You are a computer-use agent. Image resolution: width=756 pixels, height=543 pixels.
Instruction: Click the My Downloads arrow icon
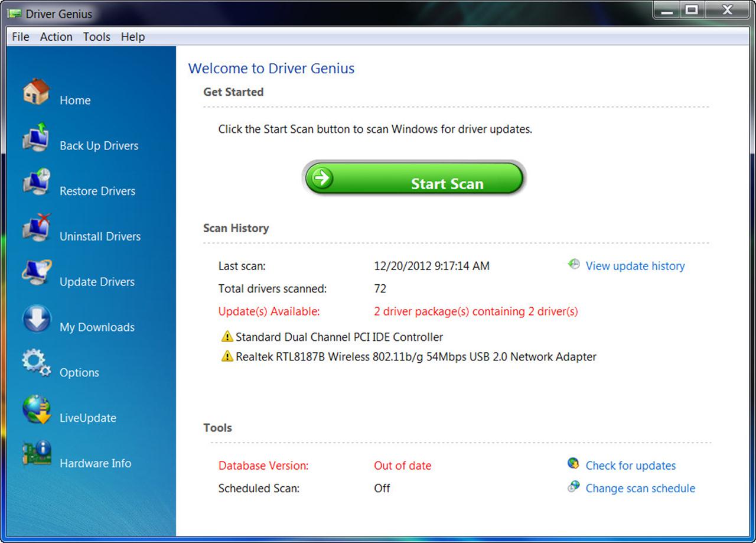click(37, 320)
